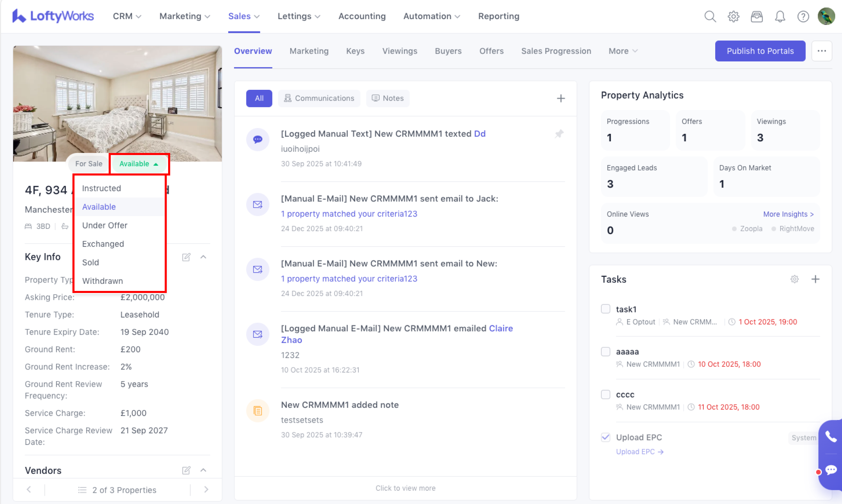
Task: Click the phone call floating icon
Action: [x=831, y=436]
